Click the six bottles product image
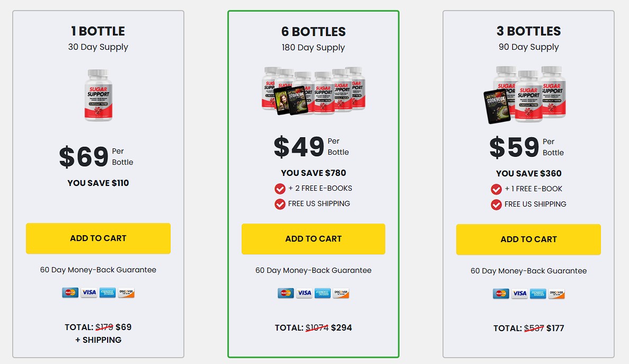 313,91
